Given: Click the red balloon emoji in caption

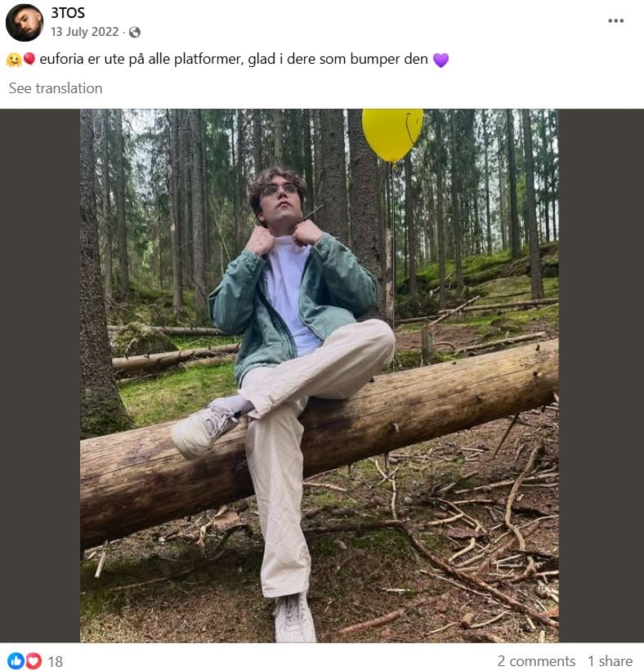Looking at the screenshot, I should coord(29,59).
